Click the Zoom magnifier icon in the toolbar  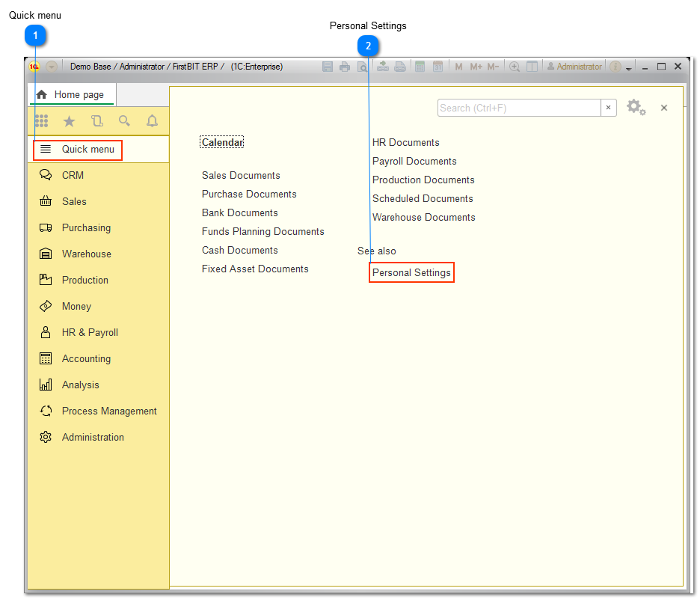(x=515, y=67)
